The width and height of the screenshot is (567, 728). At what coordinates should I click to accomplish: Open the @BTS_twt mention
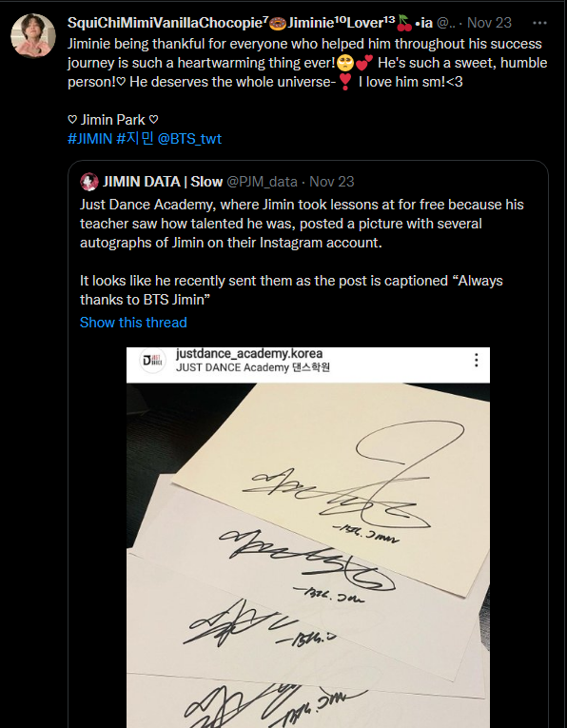pos(189,139)
